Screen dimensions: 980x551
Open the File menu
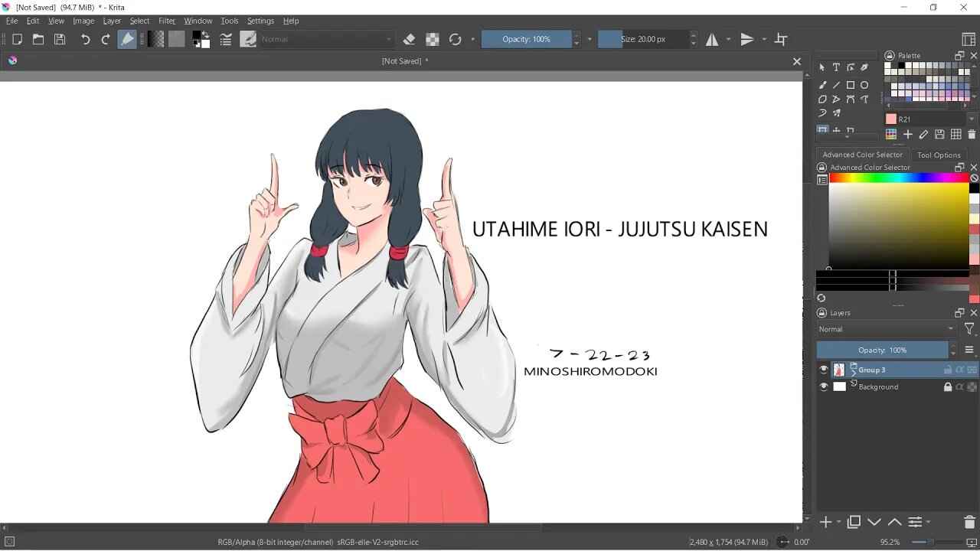coord(11,21)
